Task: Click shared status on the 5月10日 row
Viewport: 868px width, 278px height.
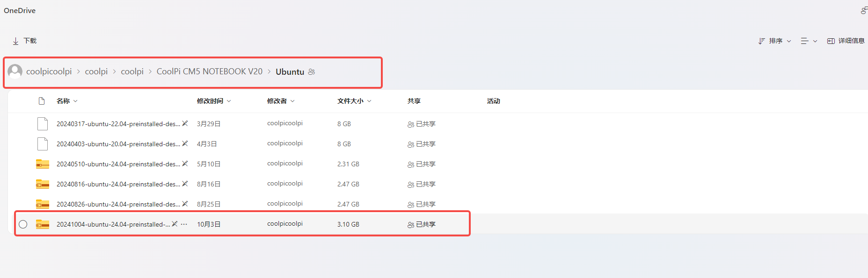Action: tap(421, 164)
